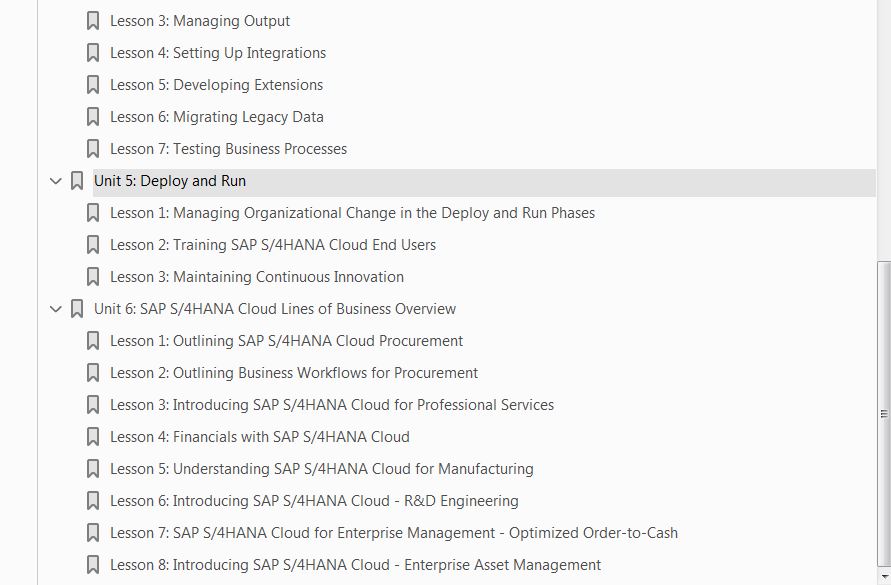Open Lesson 1: Managing Organizational Change
Image resolution: width=891 pixels, height=585 pixels.
pyautogui.click(x=352, y=213)
